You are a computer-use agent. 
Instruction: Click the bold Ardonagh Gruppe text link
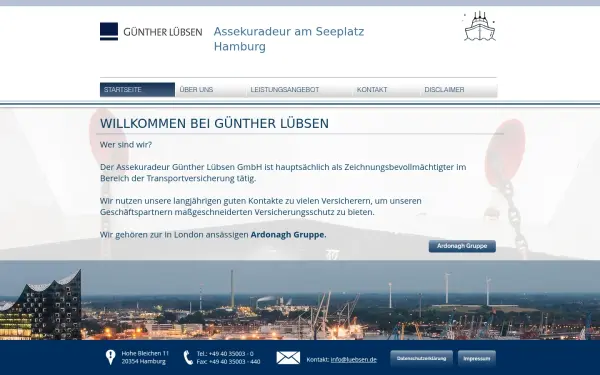point(288,235)
